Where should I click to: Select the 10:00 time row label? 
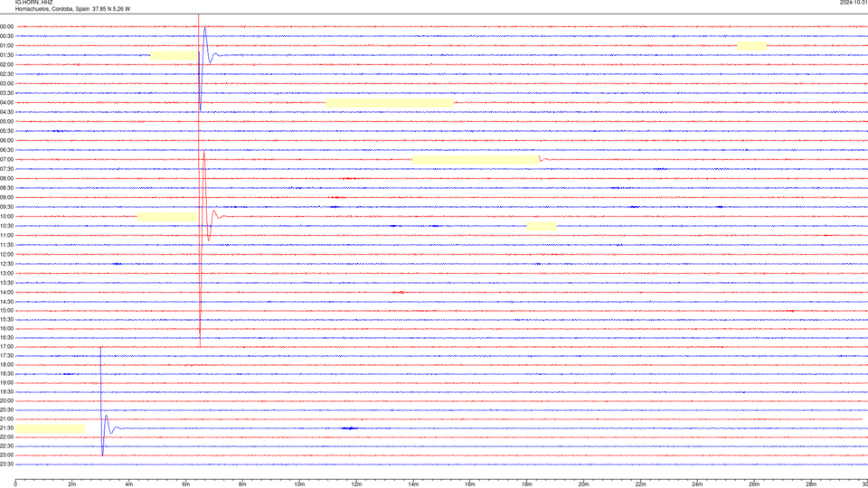(6, 216)
